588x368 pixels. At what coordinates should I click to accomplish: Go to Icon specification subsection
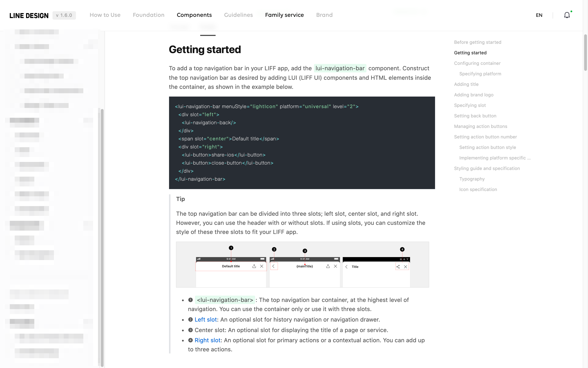(478, 189)
